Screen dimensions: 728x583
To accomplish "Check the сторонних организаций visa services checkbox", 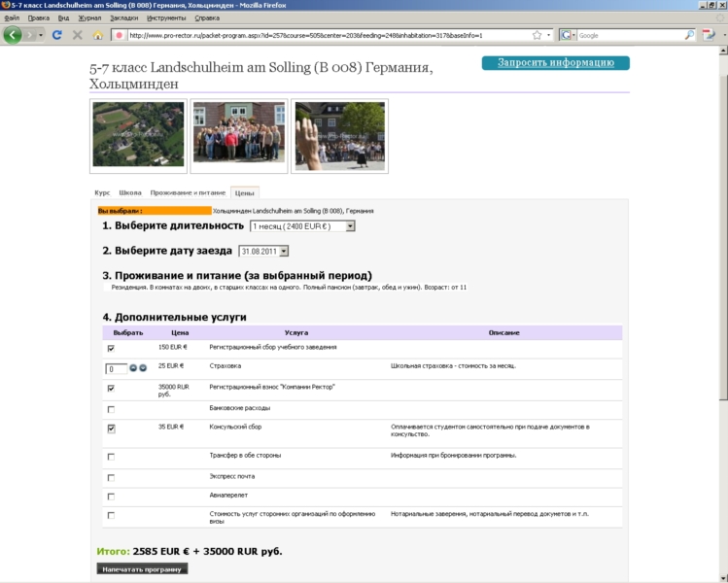I will click(111, 515).
